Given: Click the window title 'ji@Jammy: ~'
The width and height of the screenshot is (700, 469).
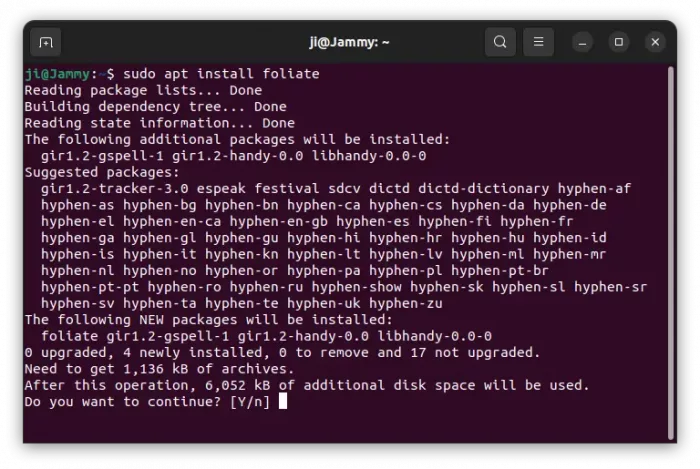Looking at the screenshot, I should coord(349,42).
